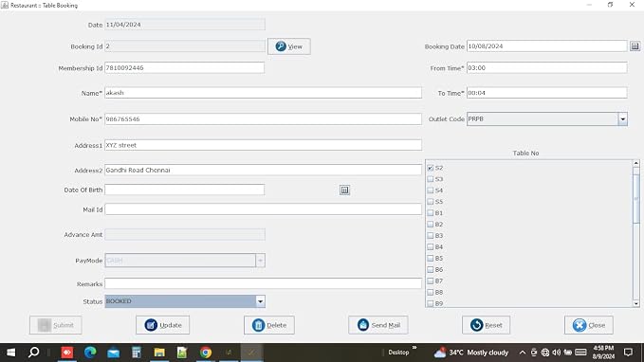Click the Mobile No input field
Screen dimensions: 644x362
(x=263, y=119)
